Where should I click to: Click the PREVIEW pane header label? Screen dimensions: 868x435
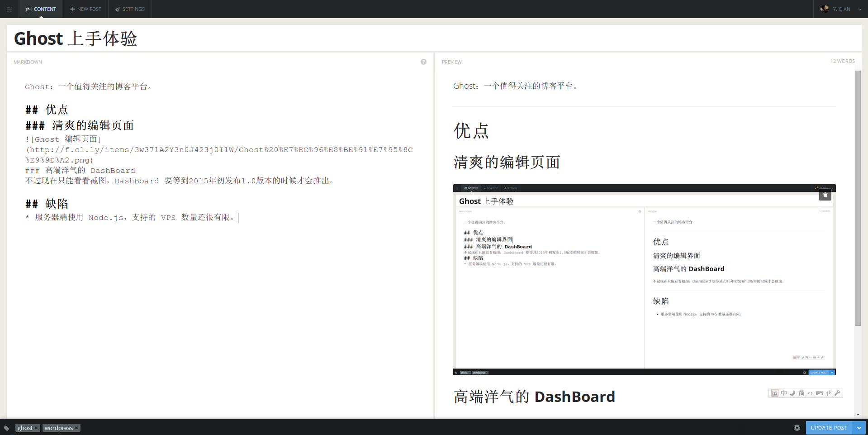(451, 62)
